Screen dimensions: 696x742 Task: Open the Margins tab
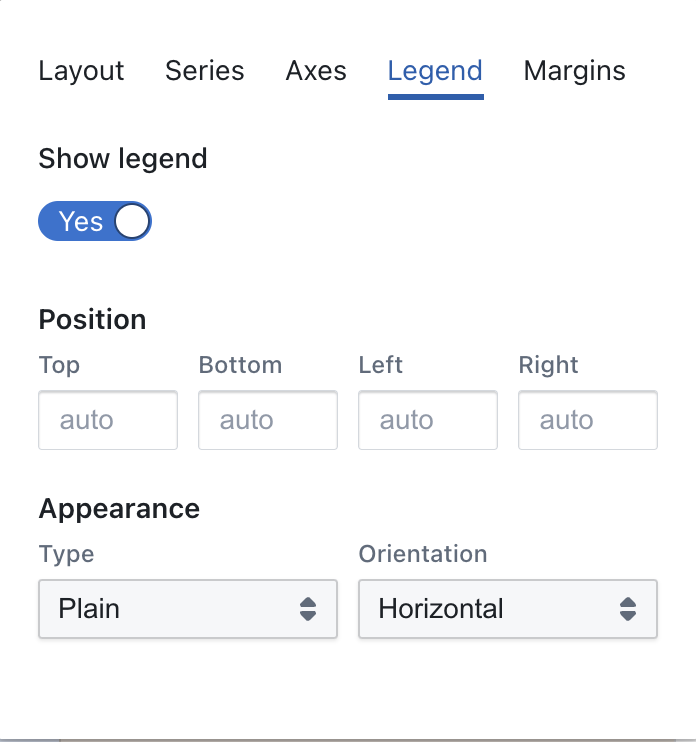pos(574,72)
